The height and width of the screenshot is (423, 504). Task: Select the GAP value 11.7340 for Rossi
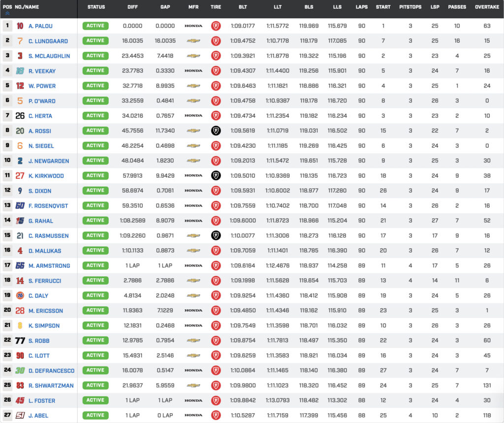click(x=165, y=130)
